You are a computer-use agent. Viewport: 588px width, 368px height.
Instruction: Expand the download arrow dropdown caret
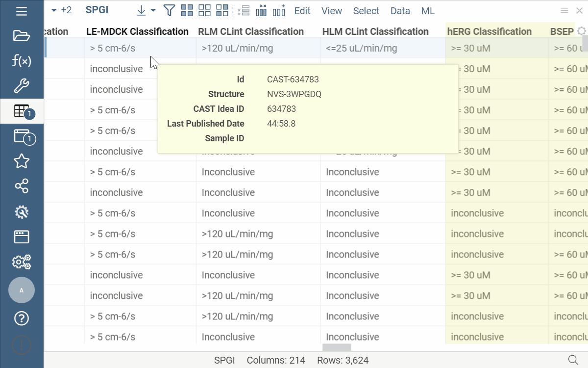[153, 10]
